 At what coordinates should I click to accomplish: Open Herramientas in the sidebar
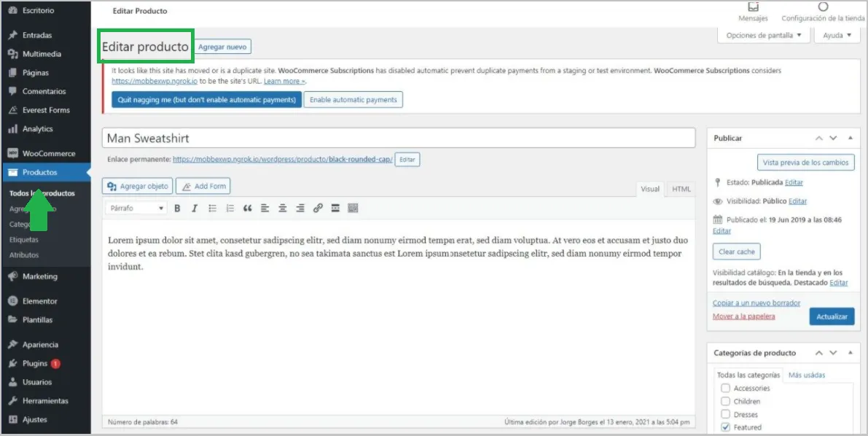pyautogui.click(x=45, y=400)
